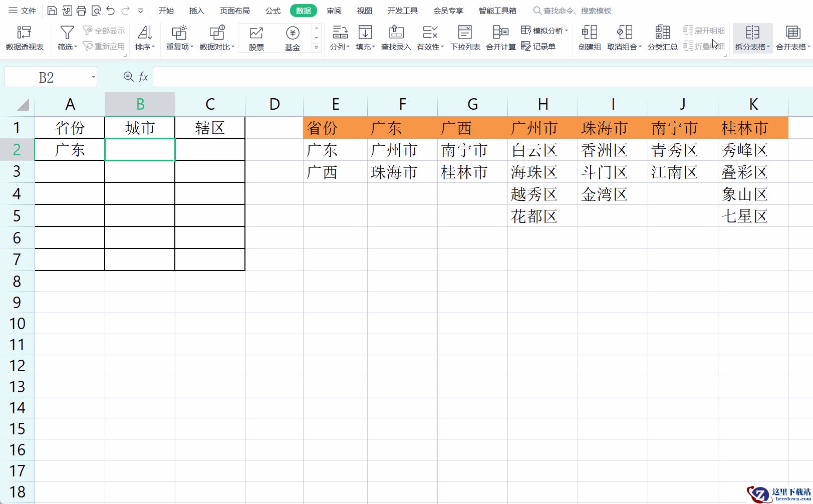813x504 pixels.
Task: Open the 会员专享 tab
Action: (448, 11)
